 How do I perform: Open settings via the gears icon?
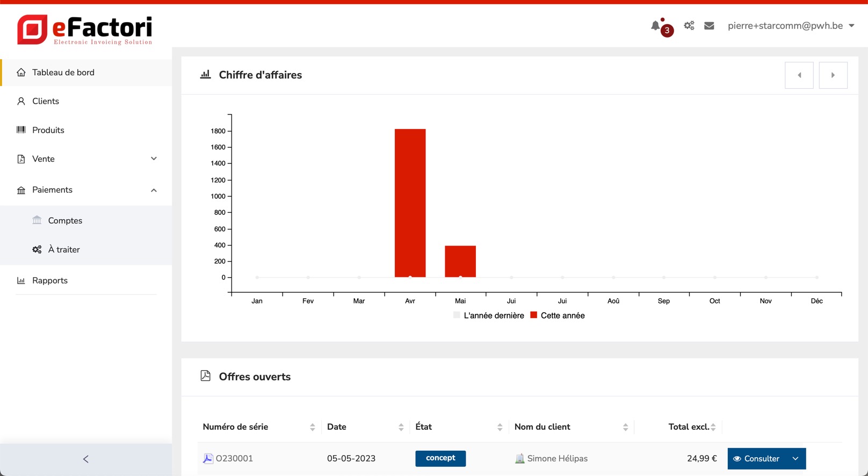tap(689, 26)
